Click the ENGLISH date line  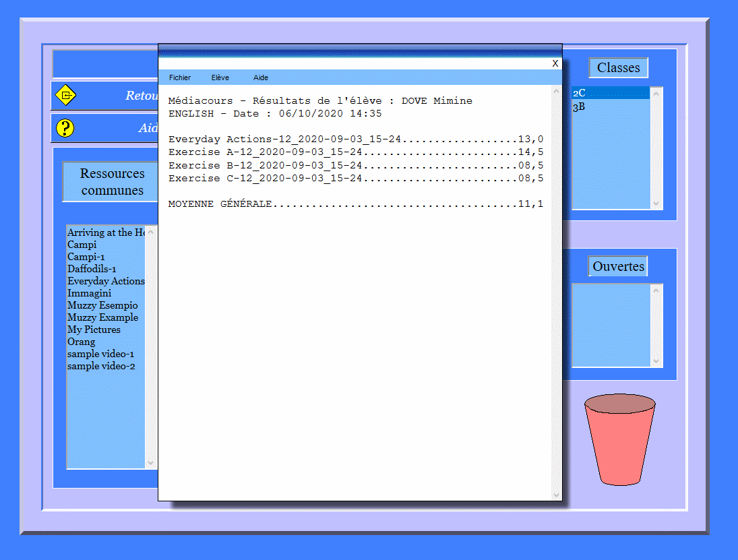275,113
